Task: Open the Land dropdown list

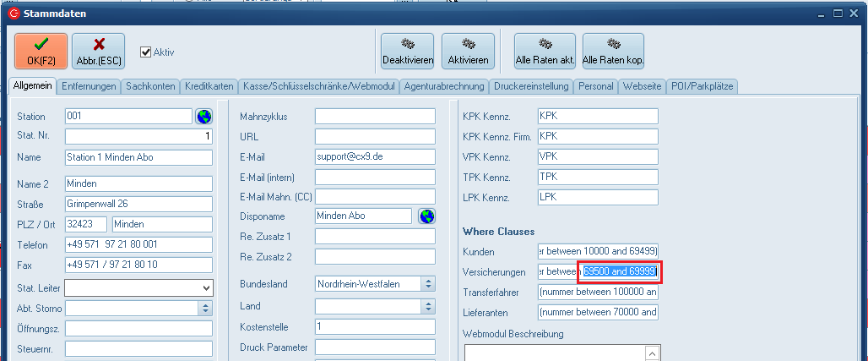Action: (428, 306)
